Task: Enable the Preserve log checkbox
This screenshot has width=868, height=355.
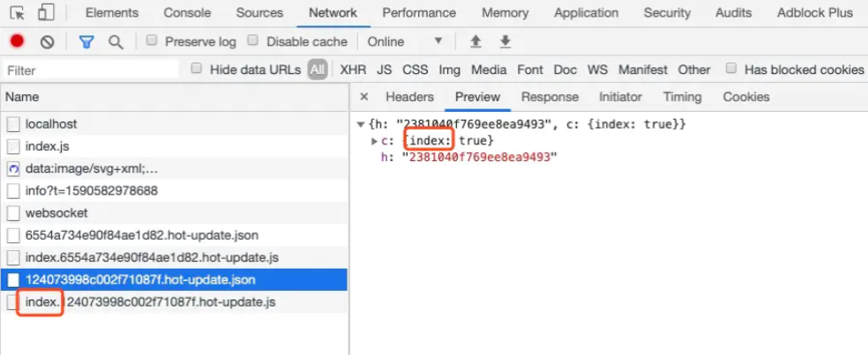Action: pos(152,41)
